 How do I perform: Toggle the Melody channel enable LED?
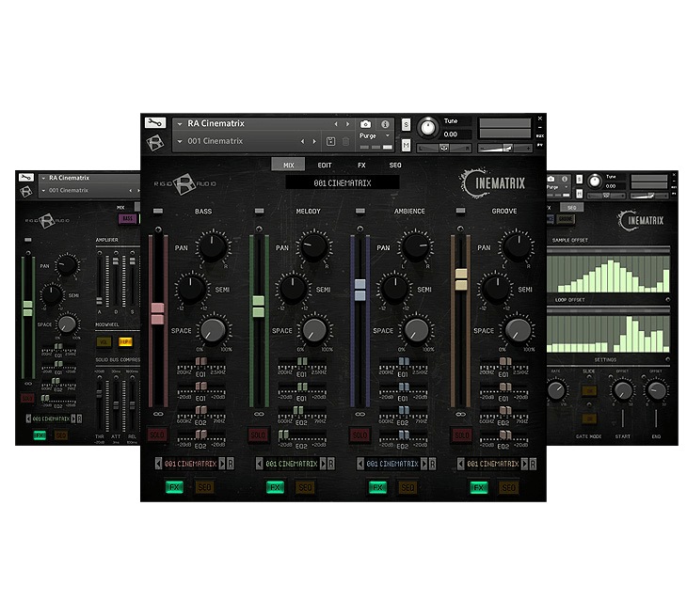tap(260, 212)
